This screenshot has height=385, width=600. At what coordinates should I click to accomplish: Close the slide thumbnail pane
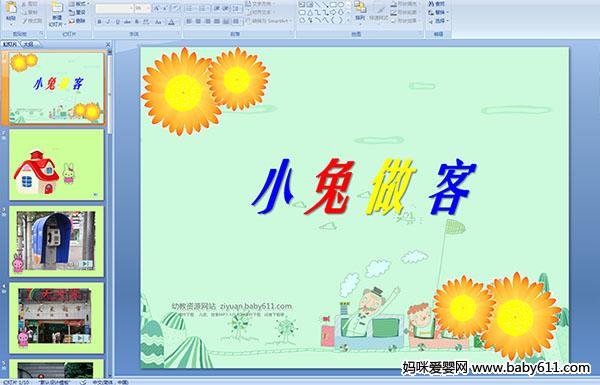coord(108,44)
